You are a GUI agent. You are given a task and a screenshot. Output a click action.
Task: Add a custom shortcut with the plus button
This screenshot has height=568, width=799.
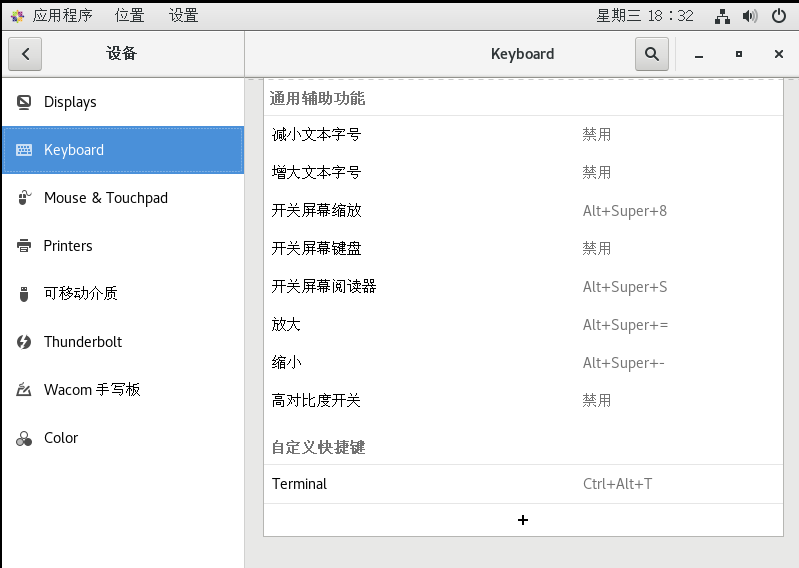tap(522, 520)
